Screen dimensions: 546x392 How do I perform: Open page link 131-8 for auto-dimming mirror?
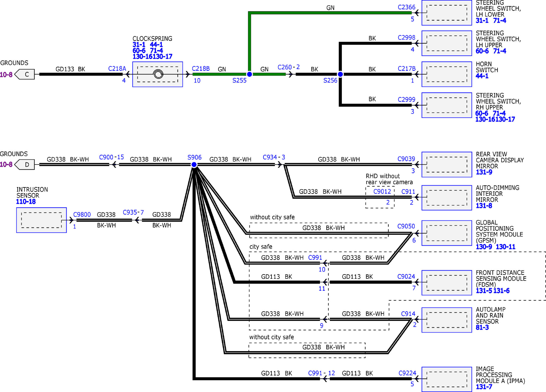pos(484,206)
